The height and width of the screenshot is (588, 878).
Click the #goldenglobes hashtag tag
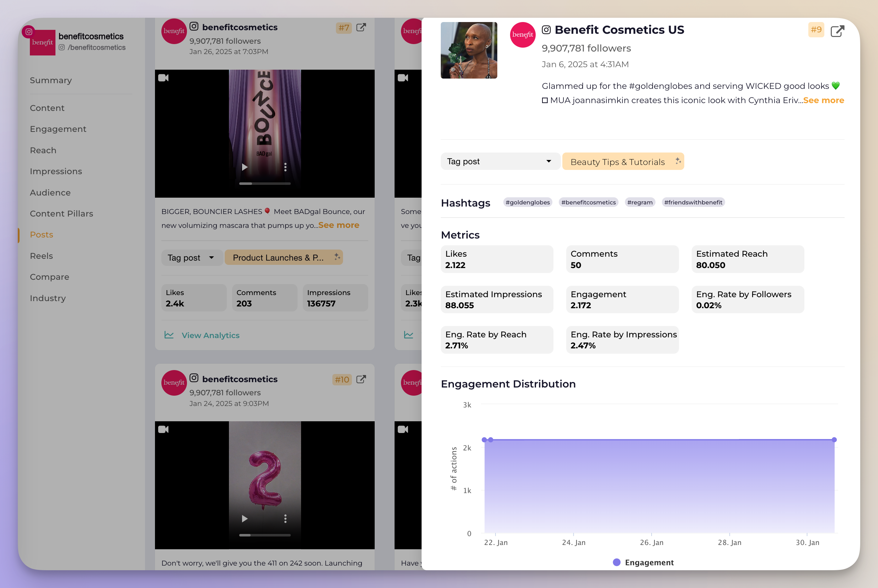(x=528, y=202)
